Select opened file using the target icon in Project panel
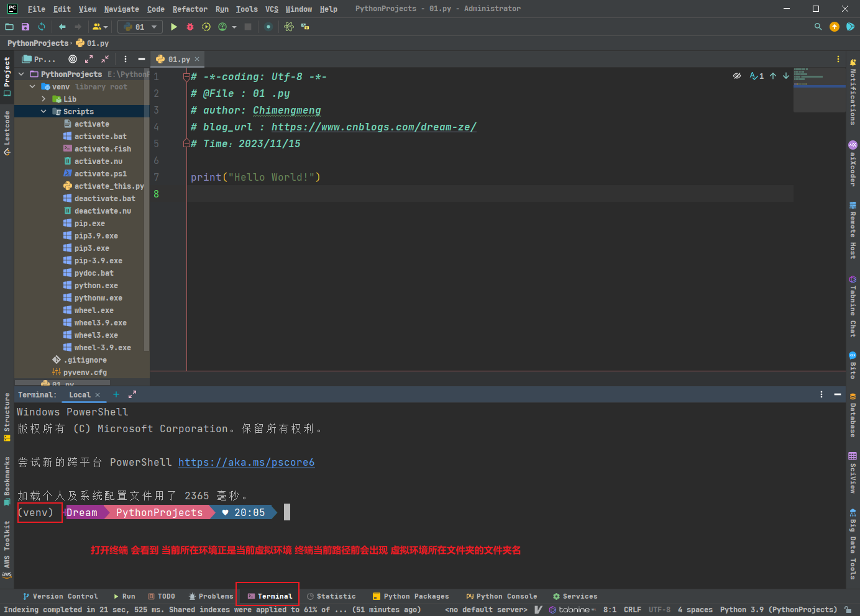Screen dimensions: 860x616 [x=73, y=59]
